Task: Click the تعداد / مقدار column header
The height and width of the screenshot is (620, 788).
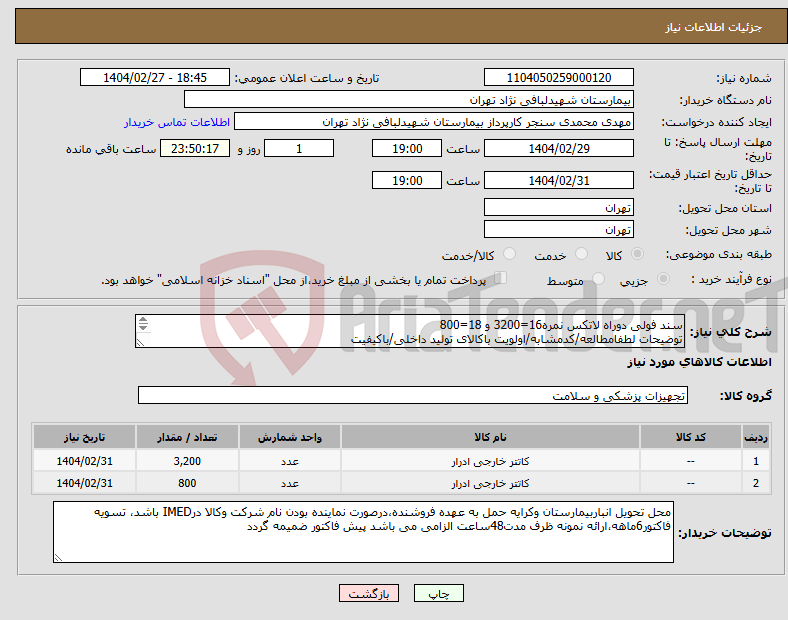Action: point(187,437)
